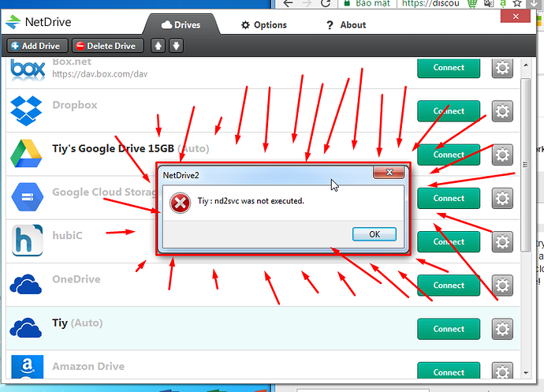The image size is (544, 392).
Task: Select the 'hubiC' drive name
Action: 67,235
